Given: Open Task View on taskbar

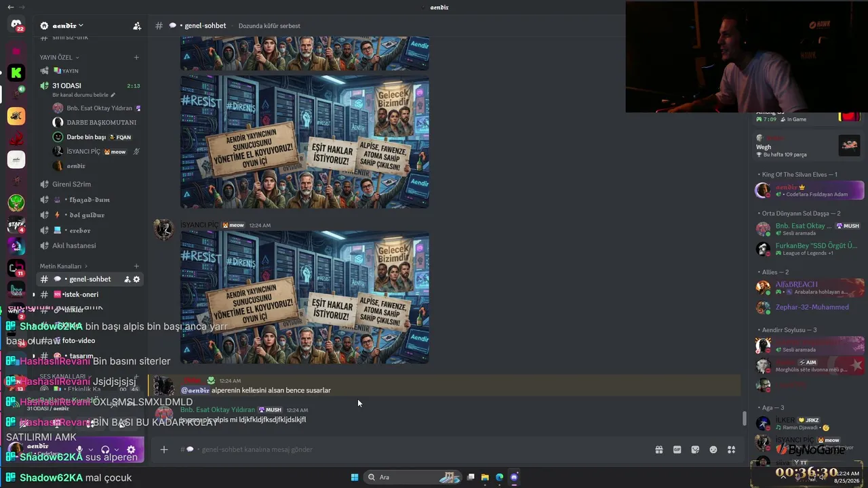Looking at the screenshot, I should (471, 477).
